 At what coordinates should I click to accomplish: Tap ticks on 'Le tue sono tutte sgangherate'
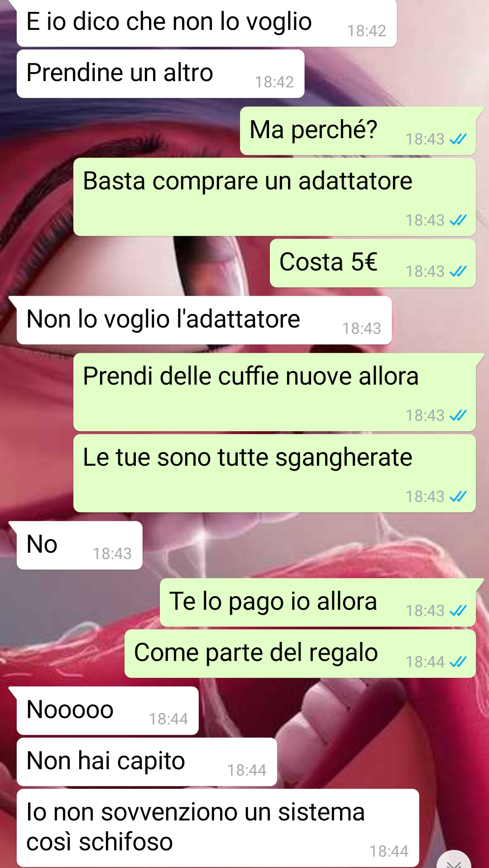(x=458, y=497)
